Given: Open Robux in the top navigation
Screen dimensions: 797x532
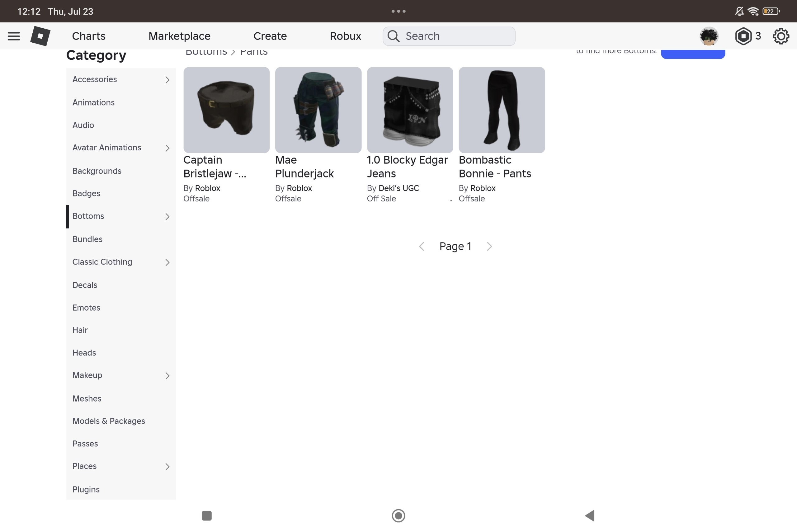Looking at the screenshot, I should tap(345, 36).
